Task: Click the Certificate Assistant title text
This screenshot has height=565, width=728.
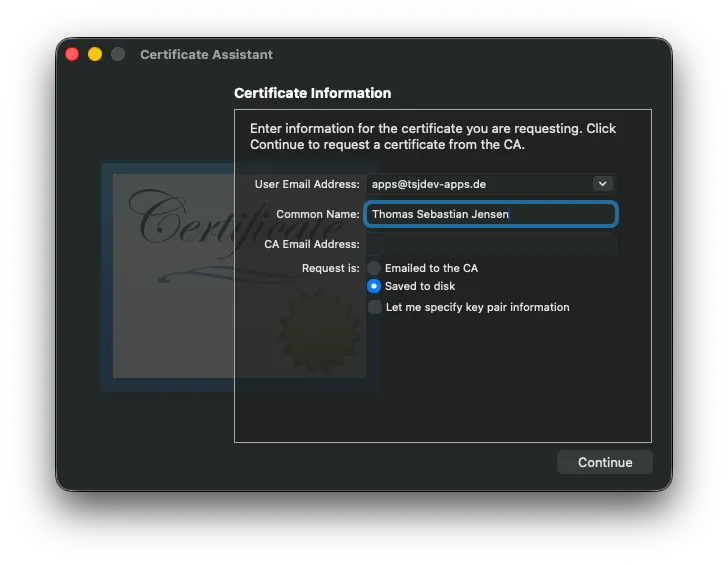Action: click(x=207, y=54)
